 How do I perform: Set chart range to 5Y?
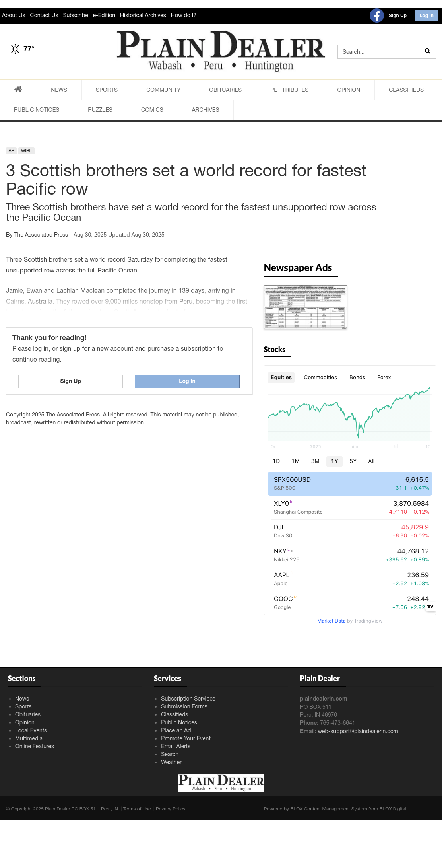[353, 461]
